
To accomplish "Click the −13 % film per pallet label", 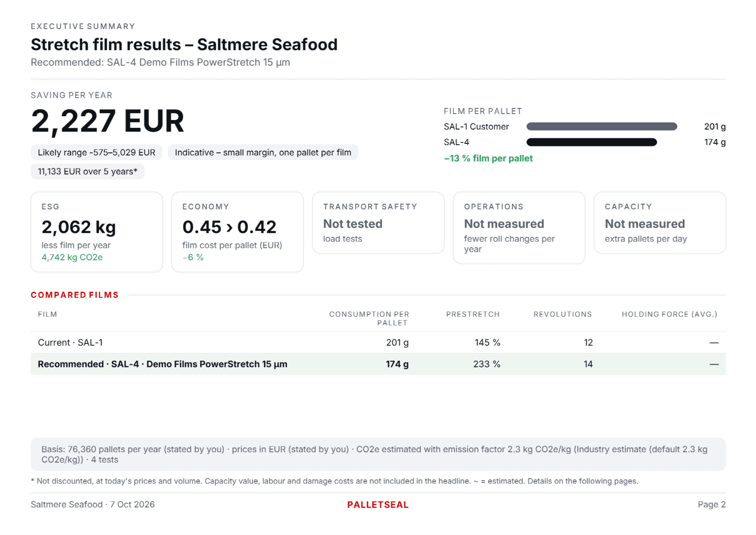I will [x=488, y=158].
